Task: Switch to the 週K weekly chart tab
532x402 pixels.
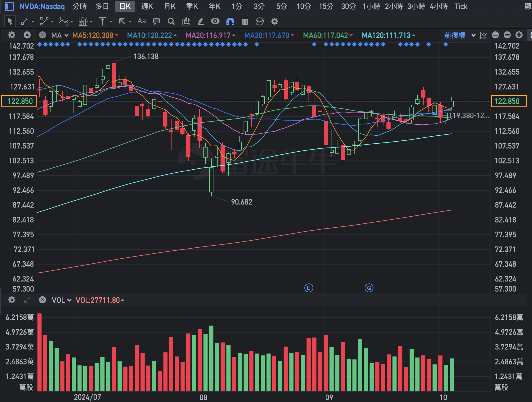Action: pos(147,6)
